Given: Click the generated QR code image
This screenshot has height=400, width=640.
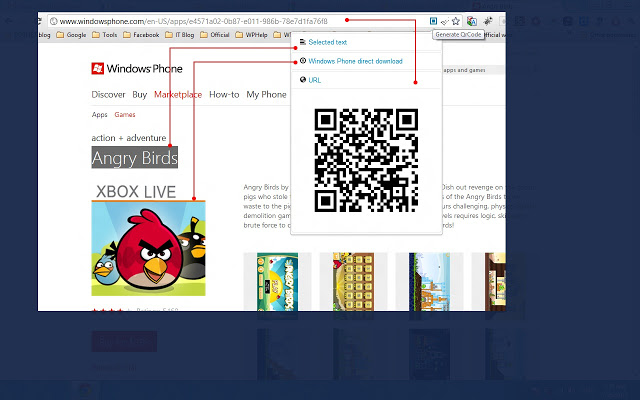Looking at the screenshot, I should (x=366, y=160).
